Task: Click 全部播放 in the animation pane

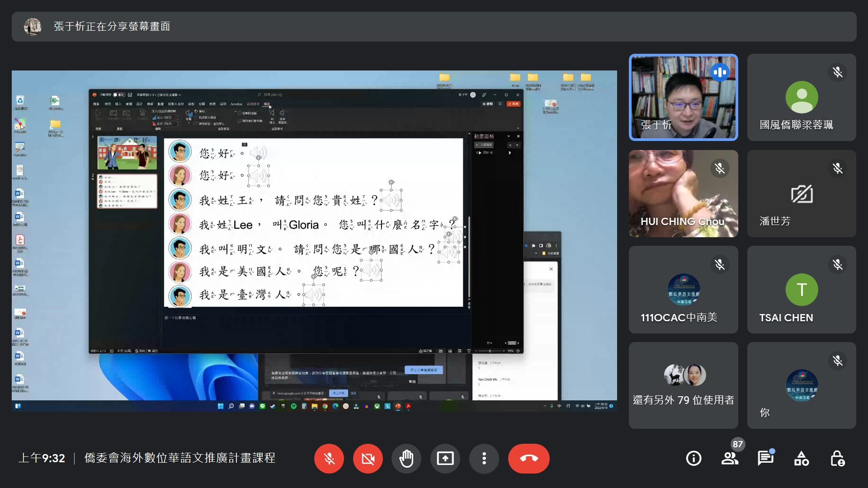Action: point(484,145)
